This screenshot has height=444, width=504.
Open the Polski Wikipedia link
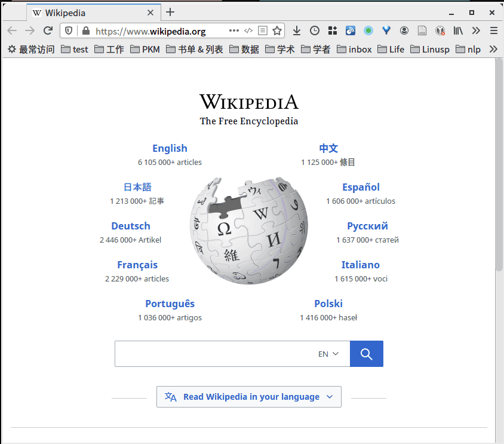click(x=328, y=304)
